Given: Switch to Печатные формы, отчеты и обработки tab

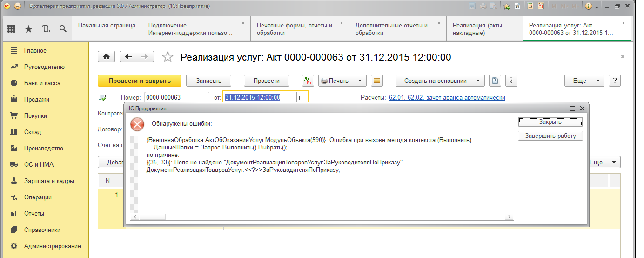Looking at the screenshot, I should [300, 29].
